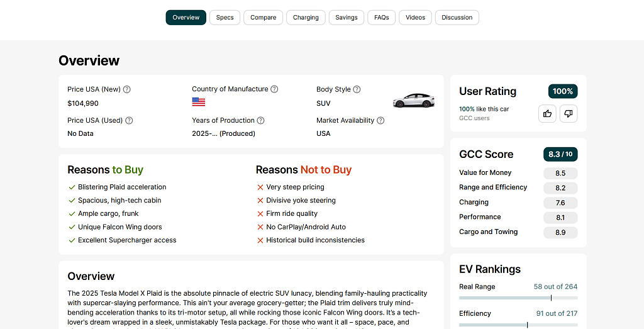Open the Compare tab

point(264,17)
